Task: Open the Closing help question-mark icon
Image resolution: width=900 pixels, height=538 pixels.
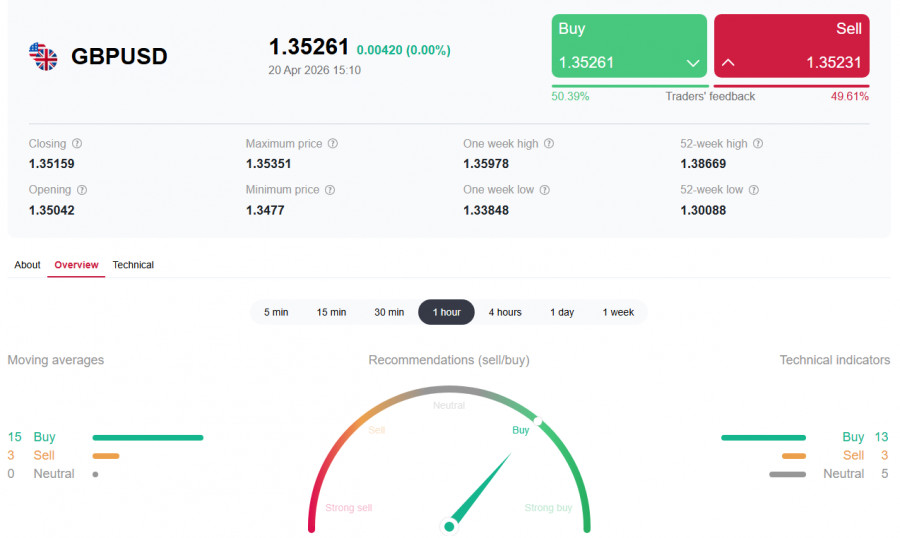Action: pos(77,144)
